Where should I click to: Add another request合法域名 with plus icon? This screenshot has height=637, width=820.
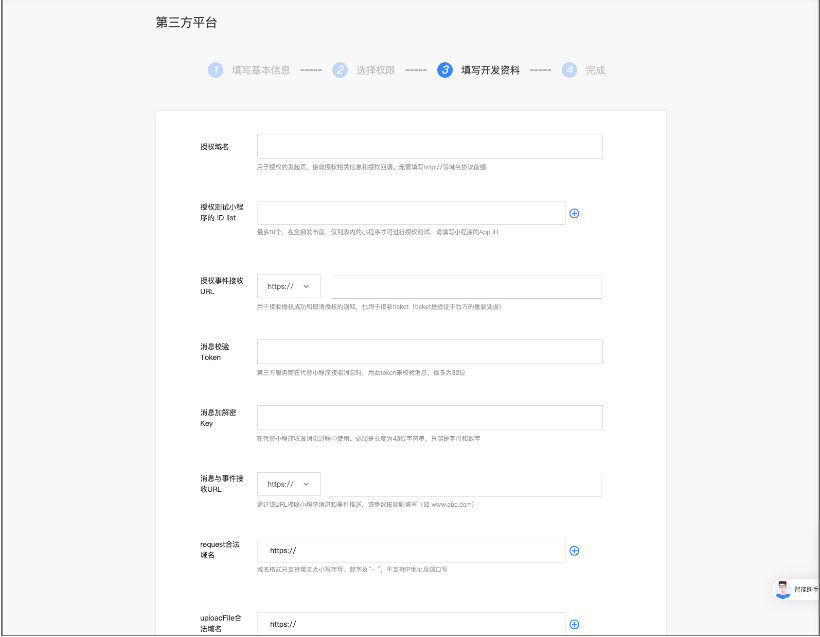pyautogui.click(x=574, y=550)
